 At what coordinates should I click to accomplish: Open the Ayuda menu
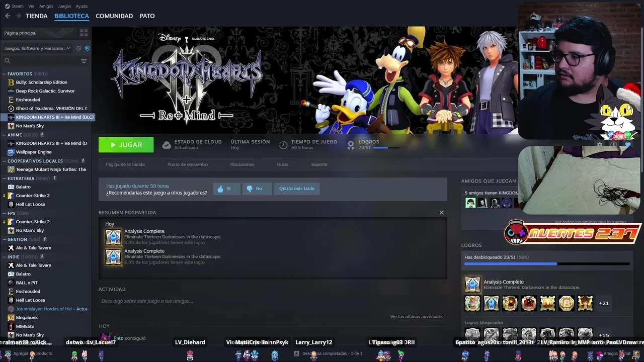coord(82,6)
